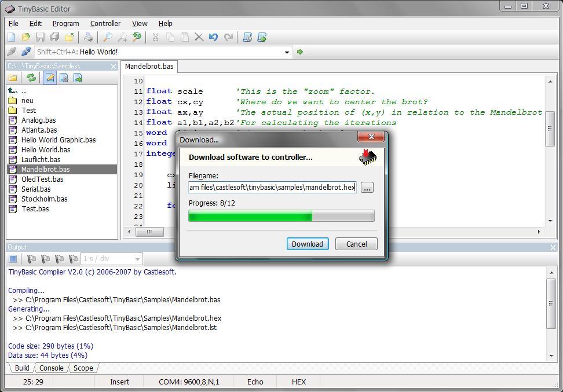Switch to the Console tab

tap(51, 368)
